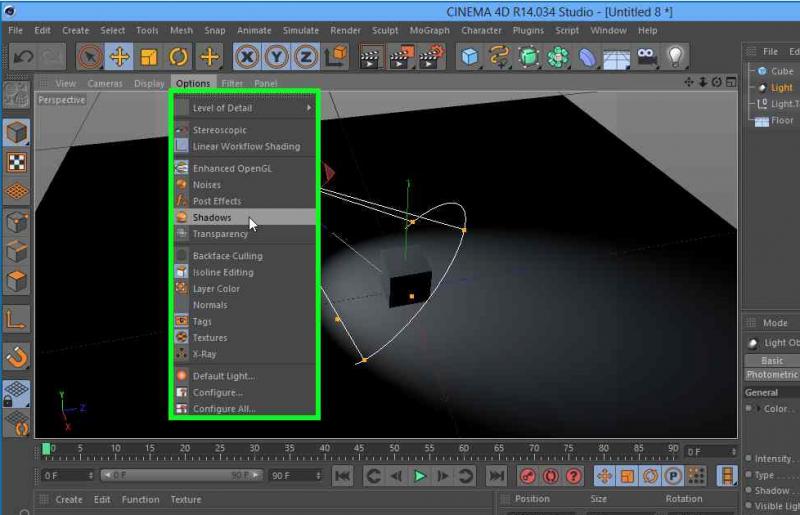Click the blue Deformer icon
This screenshot has height=515, width=800.
pos(587,57)
